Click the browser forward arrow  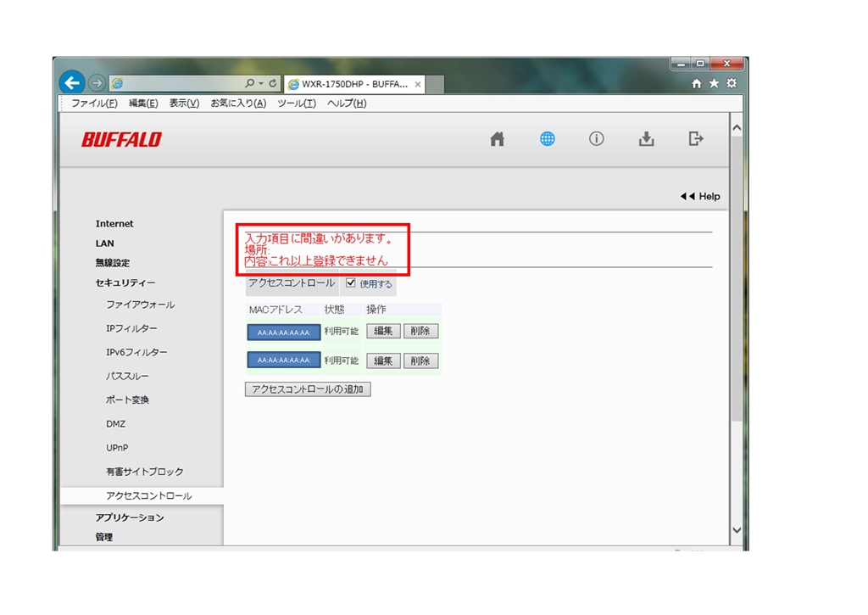pyautogui.click(x=97, y=83)
